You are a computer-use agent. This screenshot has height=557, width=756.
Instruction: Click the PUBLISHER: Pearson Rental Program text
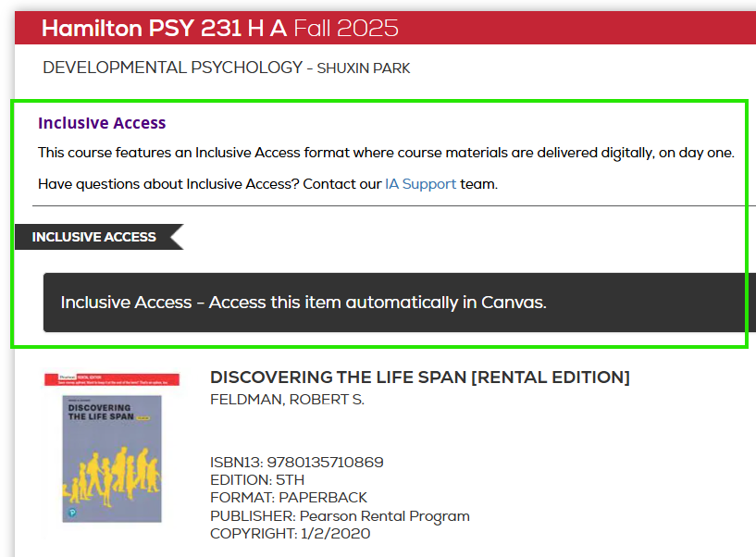(x=339, y=515)
